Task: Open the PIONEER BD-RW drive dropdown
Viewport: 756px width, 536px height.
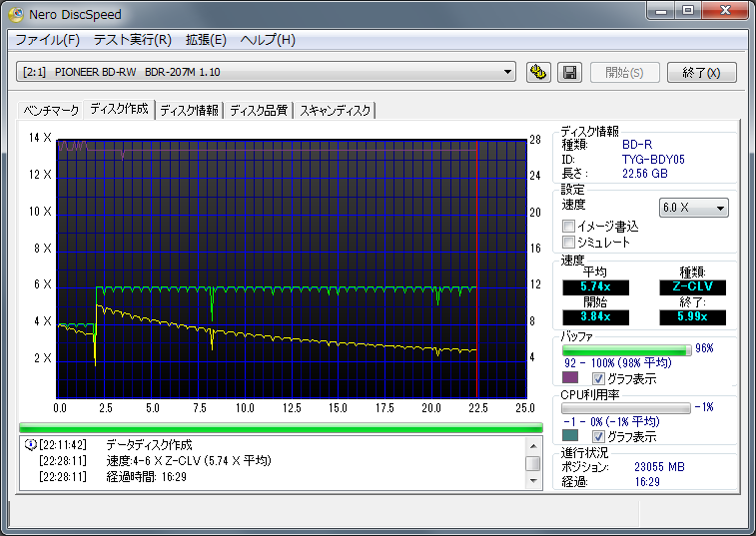Action: coord(266,72)
